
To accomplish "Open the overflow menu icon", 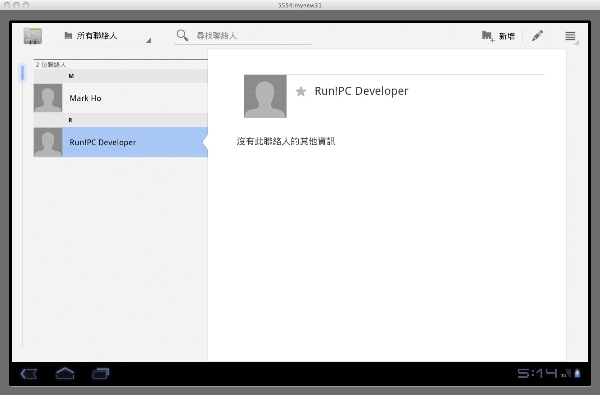I will pos(570,36).
